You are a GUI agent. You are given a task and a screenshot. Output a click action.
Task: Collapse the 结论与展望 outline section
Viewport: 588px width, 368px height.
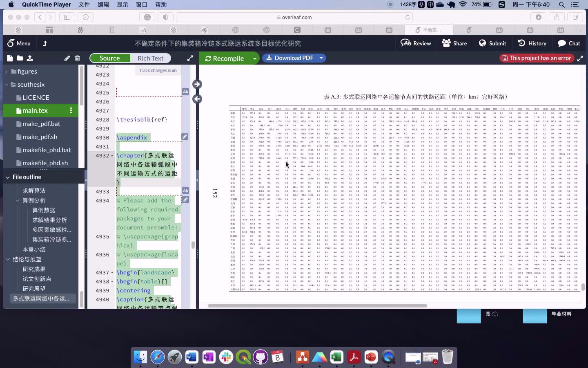pyautogui.click(x=8, y=259)
